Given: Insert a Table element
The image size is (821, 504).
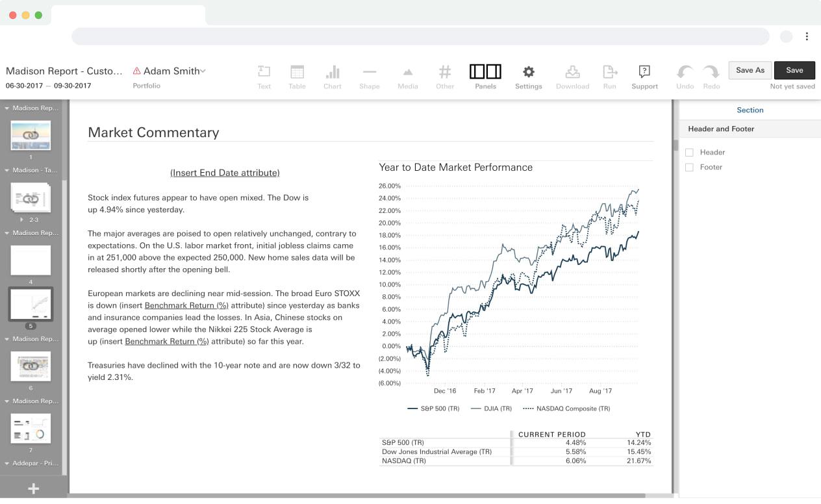Looking at the screenshot, I should click(297, 76).
